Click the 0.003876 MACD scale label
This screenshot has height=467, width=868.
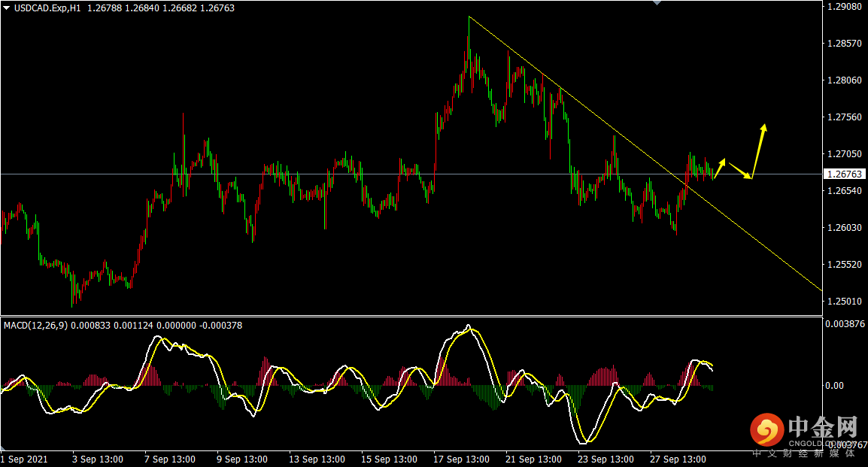pyautogui.click(x=847, y=324)
